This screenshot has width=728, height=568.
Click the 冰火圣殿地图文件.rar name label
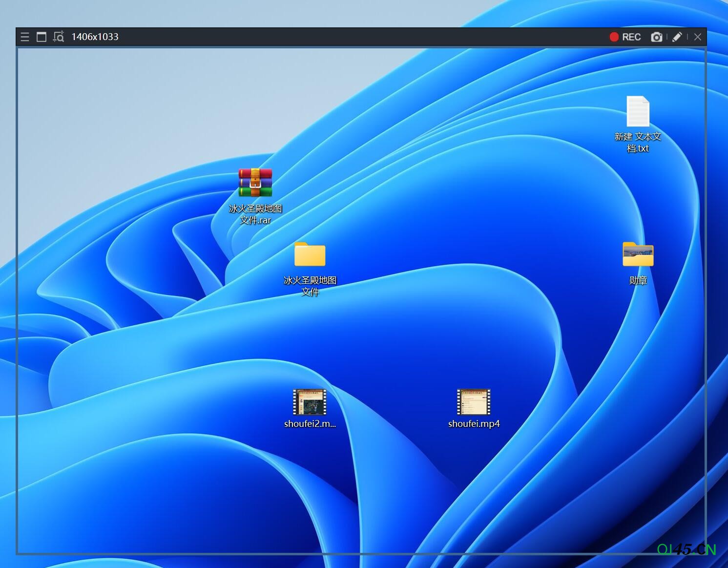tap(255, 214)
